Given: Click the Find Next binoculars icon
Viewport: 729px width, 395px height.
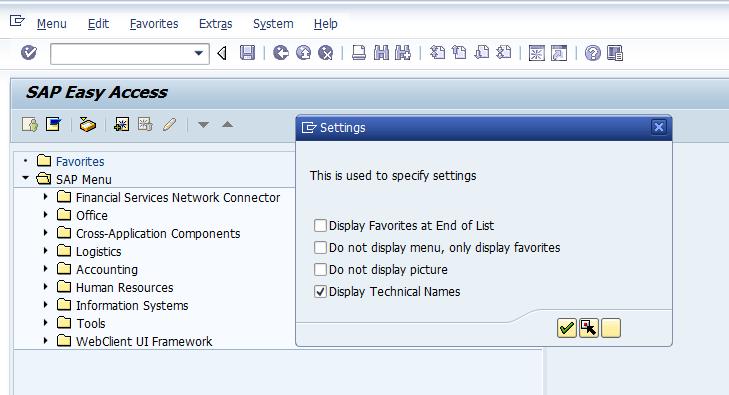Looking at the screenshot, I should [403, 53].
